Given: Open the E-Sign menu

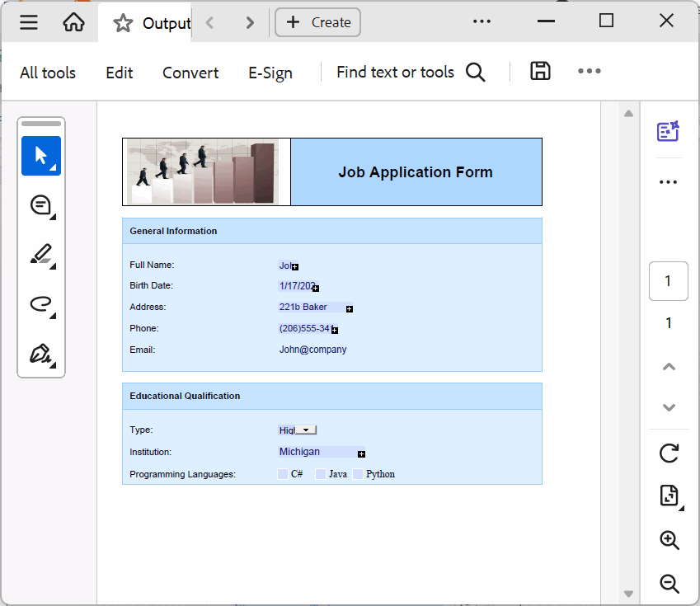Looking at the screenshot, I should [270, 73].
